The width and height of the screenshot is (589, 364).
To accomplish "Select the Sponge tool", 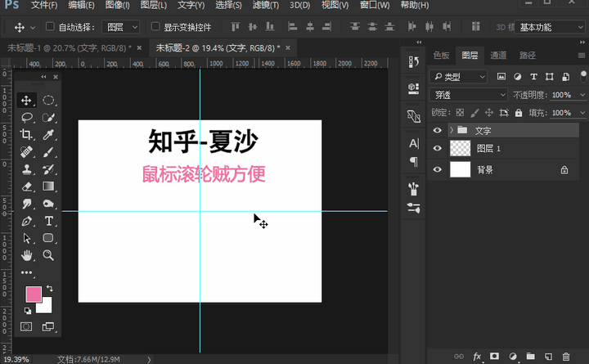I will (x=48, y=204).
